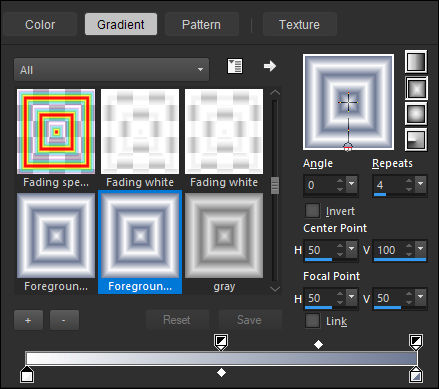Select the Rectangular gradient style icon
Image resolution: width=439 pixels, height=389 pixels.
416,88
